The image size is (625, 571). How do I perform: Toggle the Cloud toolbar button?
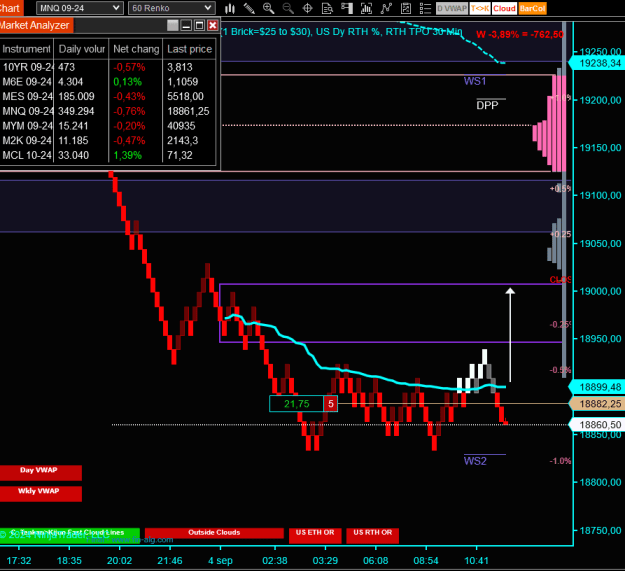[504, 8]
